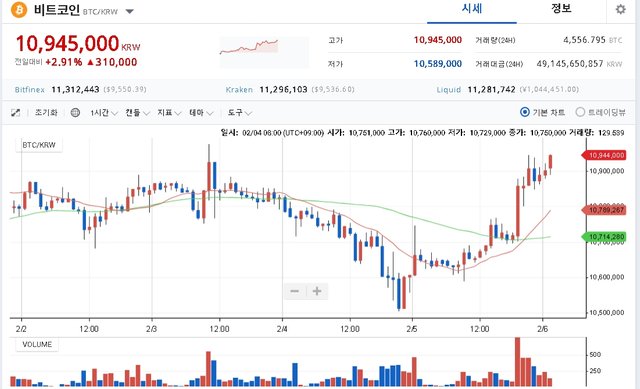
Task: Click the orange Bitcoin logo icon
Action: [x=19, y=10]
